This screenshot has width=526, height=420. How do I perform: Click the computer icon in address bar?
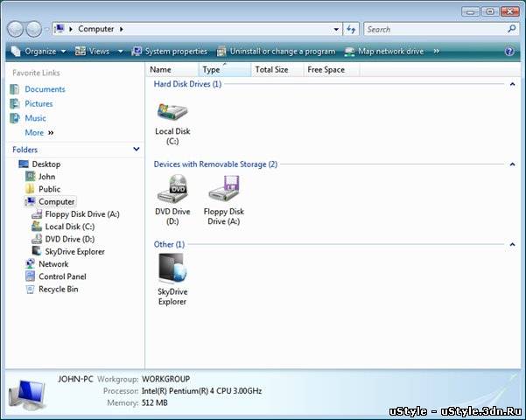coord(60,29)
